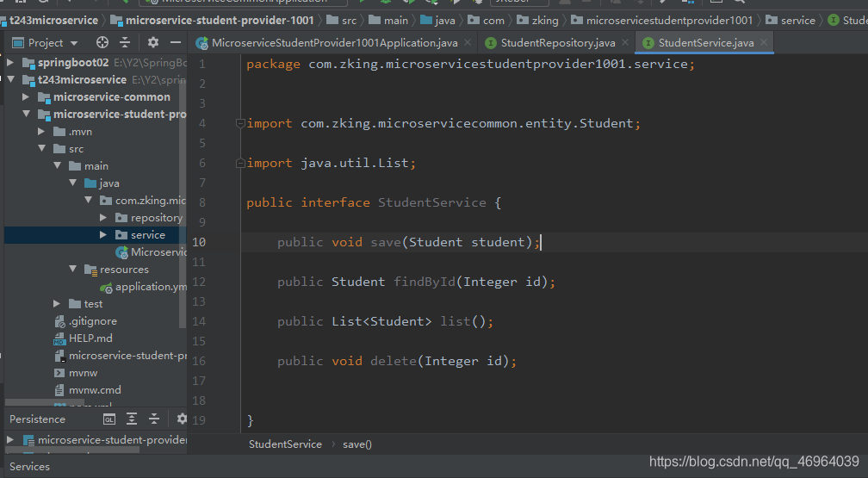
Task: Expand microservice-common module
Action: (26, 97)
